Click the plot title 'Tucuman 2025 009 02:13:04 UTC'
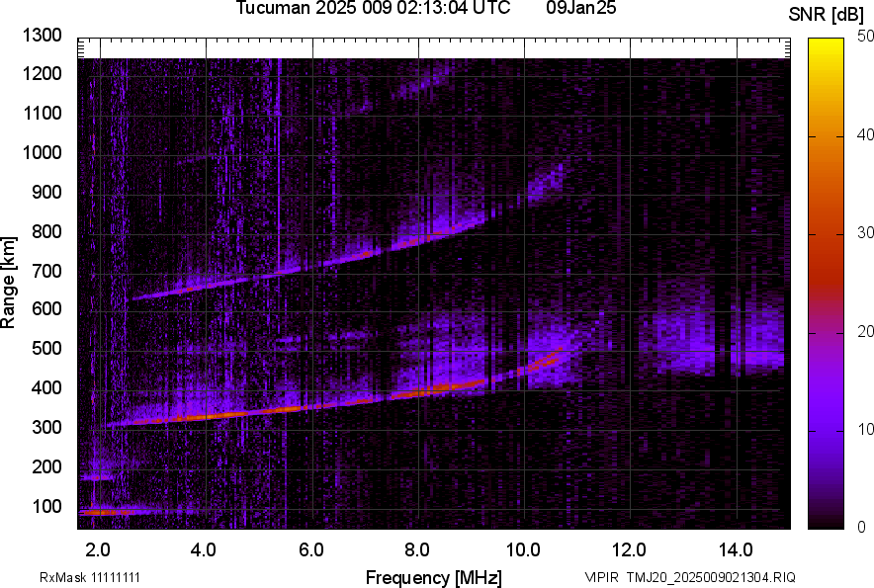Screen dimensions: 874x588 [373, 8]
